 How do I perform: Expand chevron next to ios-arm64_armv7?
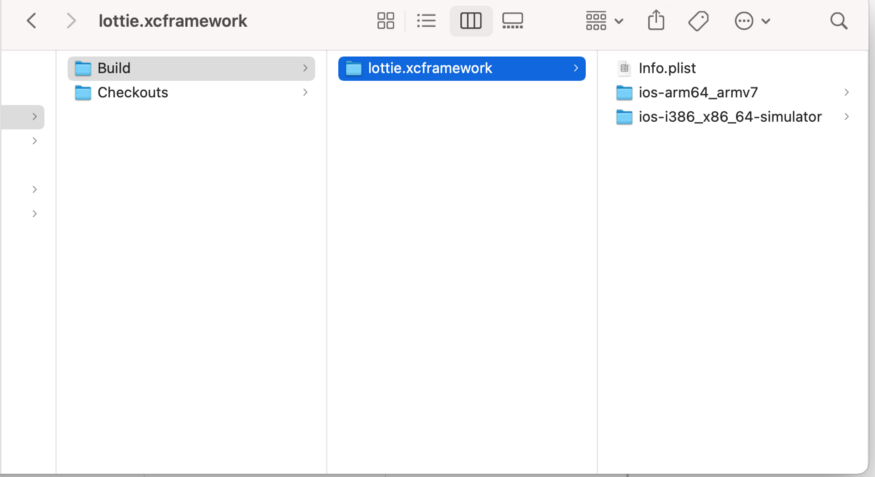pyautogui.click(x=847, y=93)
